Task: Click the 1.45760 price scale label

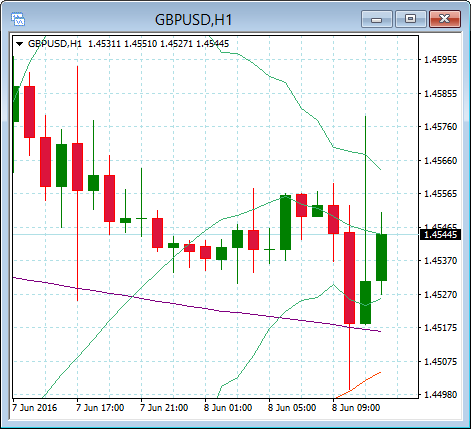Action: point(440,127)
